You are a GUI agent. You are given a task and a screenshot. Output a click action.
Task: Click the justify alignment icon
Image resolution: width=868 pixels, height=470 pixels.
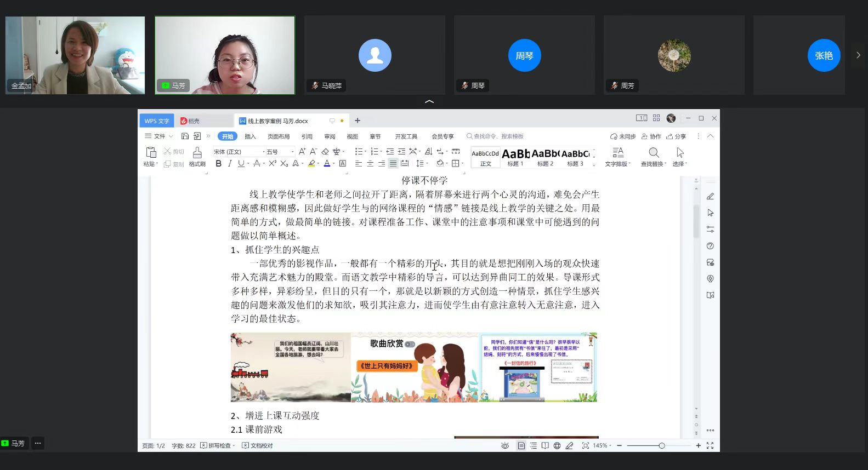pyautogui.click(x=393, y=163)
